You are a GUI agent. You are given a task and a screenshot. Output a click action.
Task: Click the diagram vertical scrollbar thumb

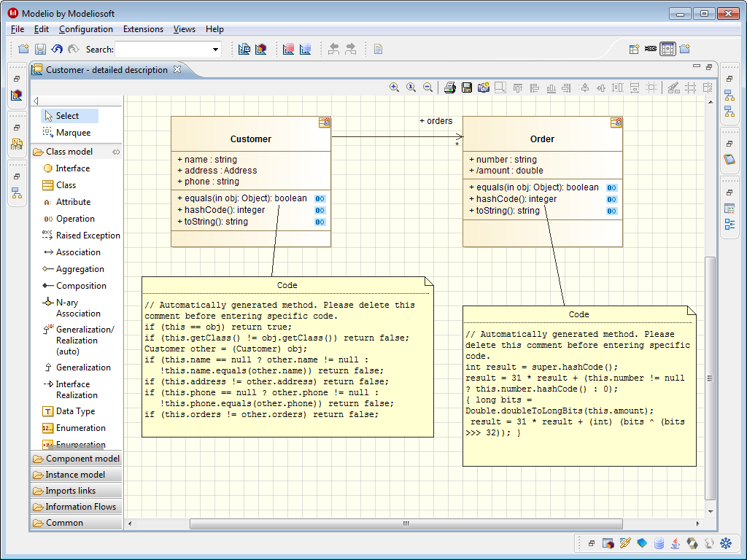(711, 378)
